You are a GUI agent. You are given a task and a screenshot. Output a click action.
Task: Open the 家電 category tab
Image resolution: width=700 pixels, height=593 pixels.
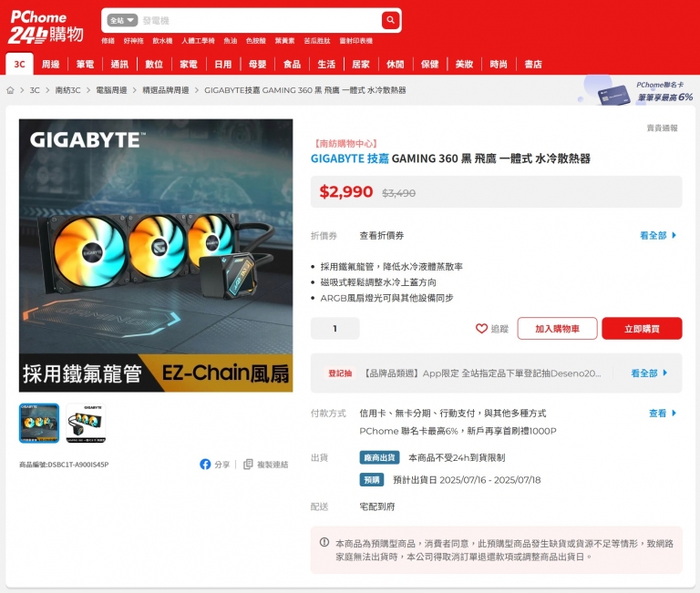tap(189, 65)
